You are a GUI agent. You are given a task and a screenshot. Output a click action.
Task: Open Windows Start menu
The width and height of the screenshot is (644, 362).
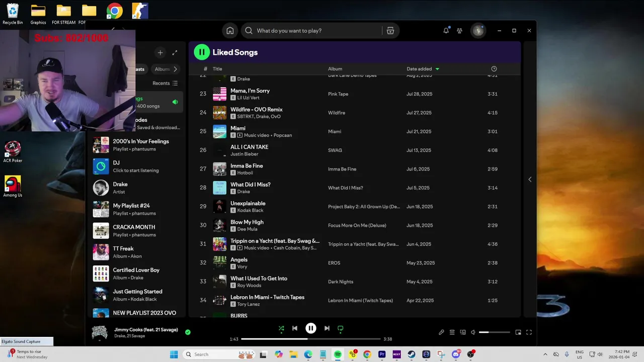(x=174, y=354)
